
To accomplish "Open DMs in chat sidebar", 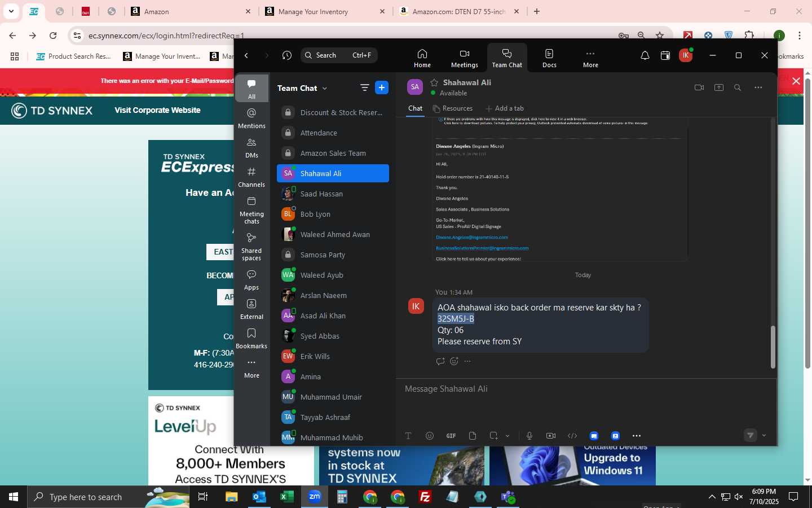I will pos(251,147).
